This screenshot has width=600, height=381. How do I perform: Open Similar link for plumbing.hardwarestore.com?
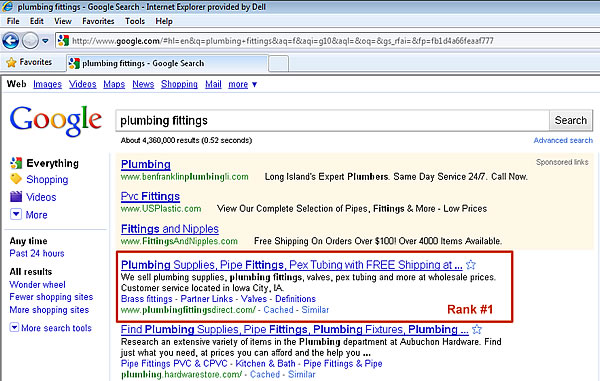coord(302,374)
